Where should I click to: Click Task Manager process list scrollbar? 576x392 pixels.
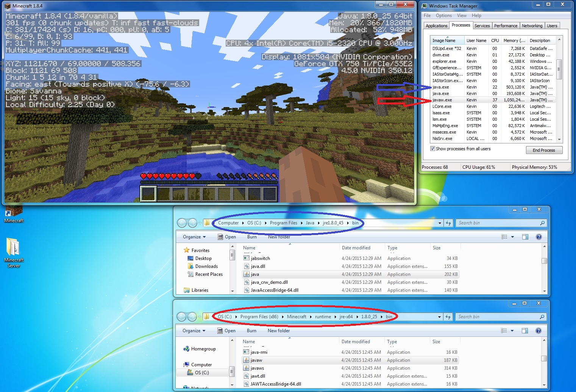[x=559, y=69]
